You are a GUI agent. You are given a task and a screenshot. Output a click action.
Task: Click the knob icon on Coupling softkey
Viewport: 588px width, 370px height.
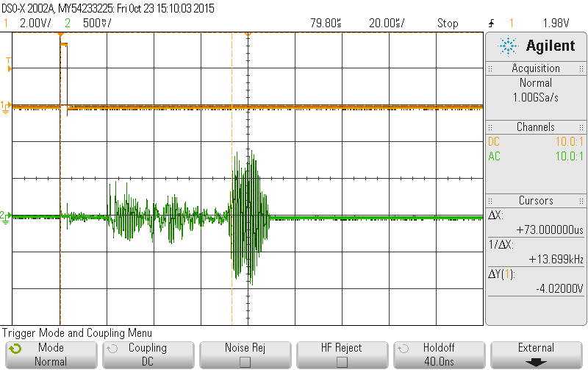(x=112, y=349)
